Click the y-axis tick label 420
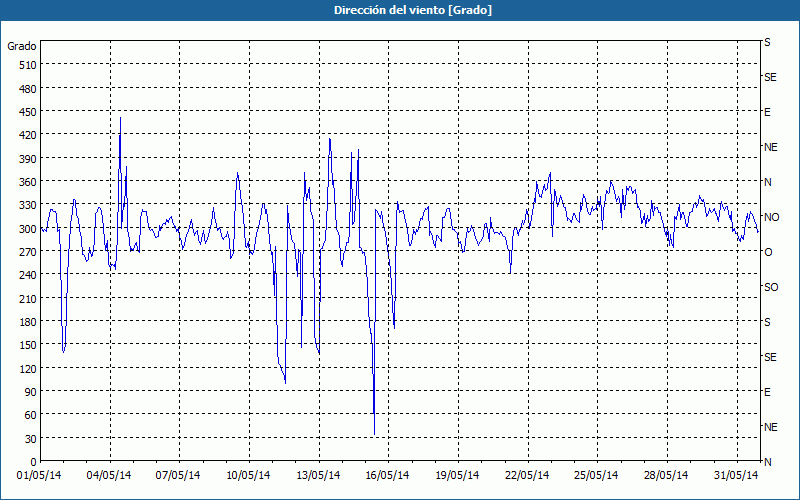The image size is (800, 500). (28, 135)
